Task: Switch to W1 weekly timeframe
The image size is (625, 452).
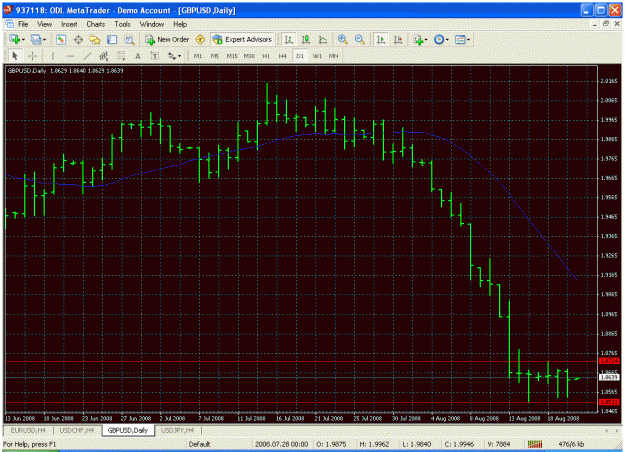Action: tap(317, 56)
